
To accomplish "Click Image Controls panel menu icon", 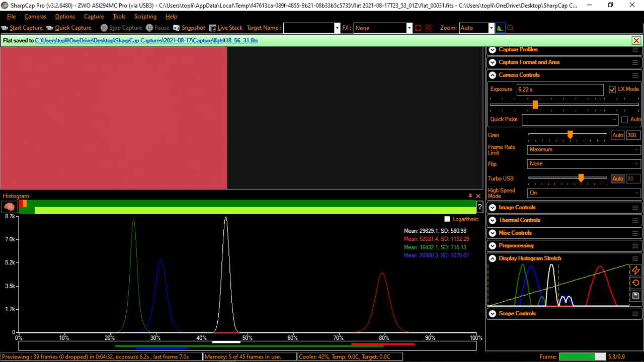I will 635,208.
